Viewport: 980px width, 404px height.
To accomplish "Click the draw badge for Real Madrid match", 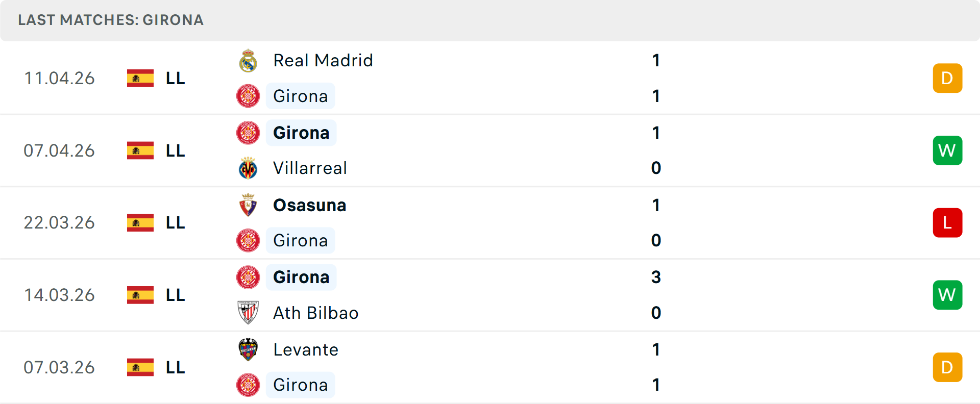I will click(947, 79).
